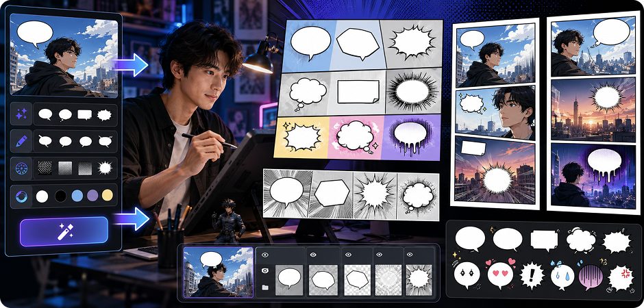Image resolution: width=644 pixels, height=308 pixels.
Task: Pick the first bubble in the pencil row
Action: [45, 142]
